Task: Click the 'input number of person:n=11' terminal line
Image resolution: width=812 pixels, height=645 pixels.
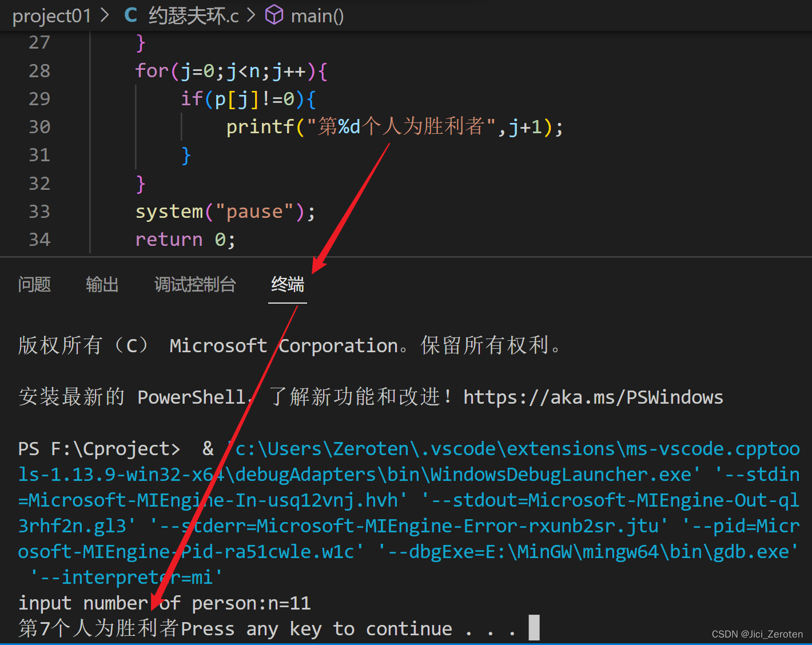Action: pyautogui.click(x=164, y=603)
